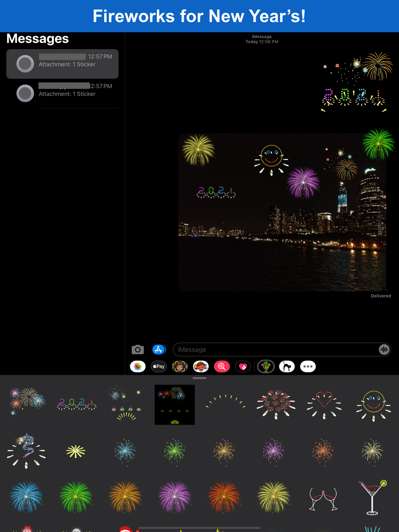Viewport: 399px width, 532px height.
Task: Select the red lips fireworks sticker
Action: tap(275, 405)
